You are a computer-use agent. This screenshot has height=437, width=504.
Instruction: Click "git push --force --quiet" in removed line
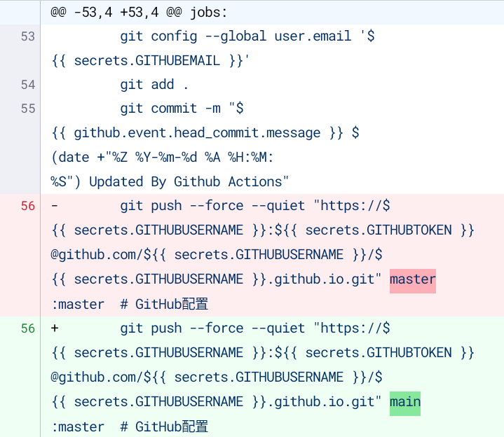[212, 206]
